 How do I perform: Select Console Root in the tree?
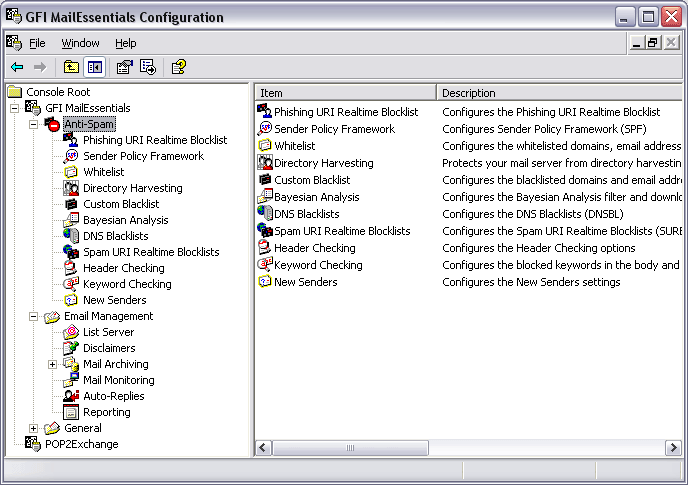click(x=58, y=92)
